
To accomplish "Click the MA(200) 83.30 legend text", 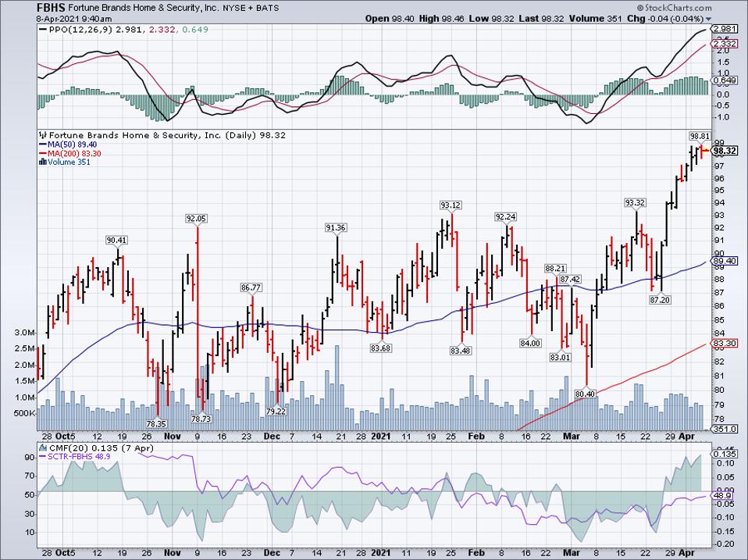I will (x=74, y=154).
